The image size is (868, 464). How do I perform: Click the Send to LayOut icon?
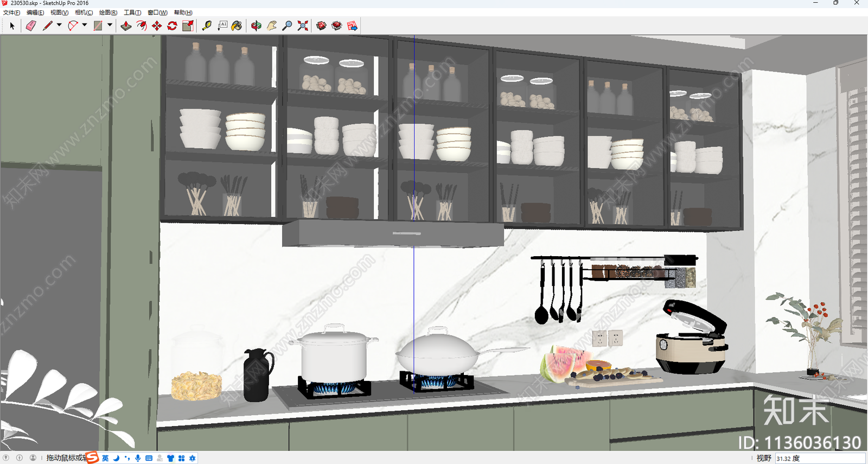pos(353,26)
